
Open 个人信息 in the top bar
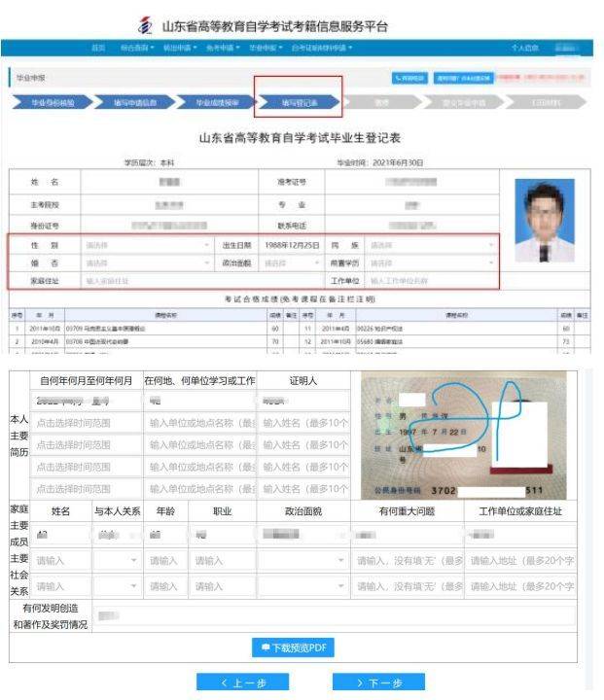point(525,48)
